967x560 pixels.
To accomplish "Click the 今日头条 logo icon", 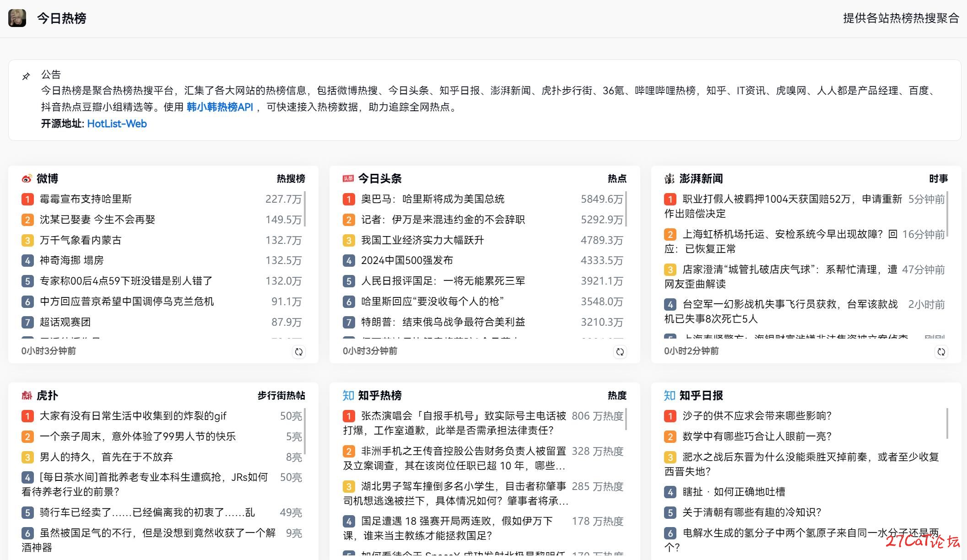I will tap(348, 178).
